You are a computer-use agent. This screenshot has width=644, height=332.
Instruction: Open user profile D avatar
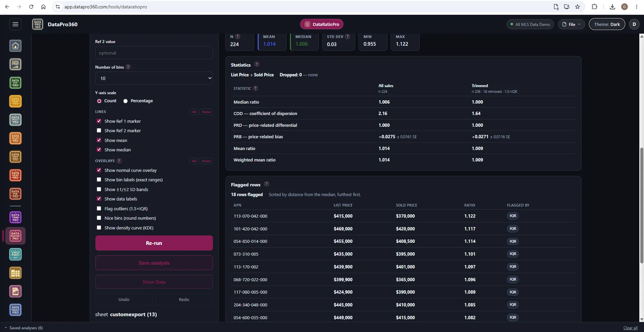click(x=634, y=24)
